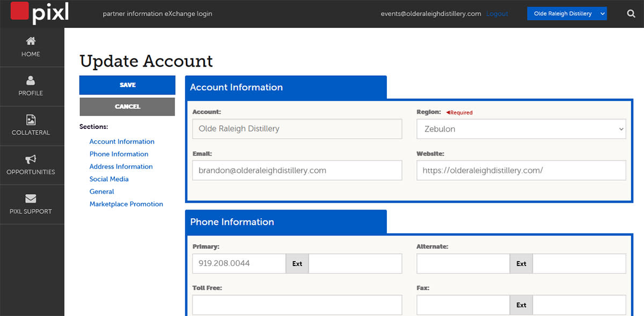Click the Phone Information section header
644x316 pixels.
click(286, 221)
